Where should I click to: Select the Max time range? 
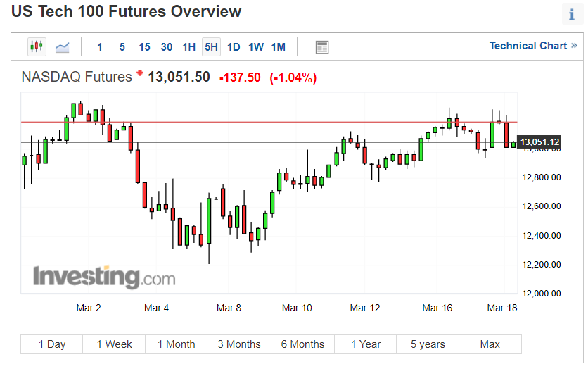490,344
